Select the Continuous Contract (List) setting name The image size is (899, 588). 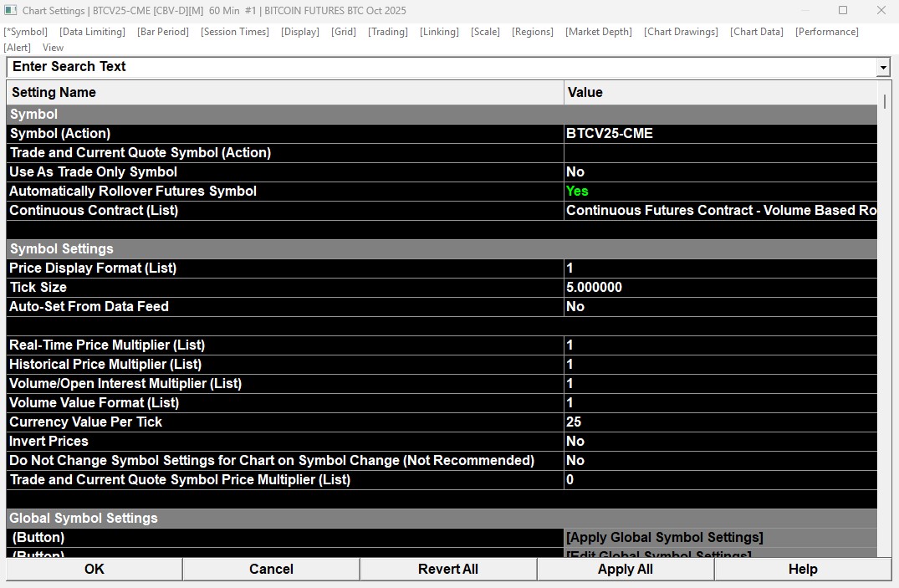coord(94,211)
